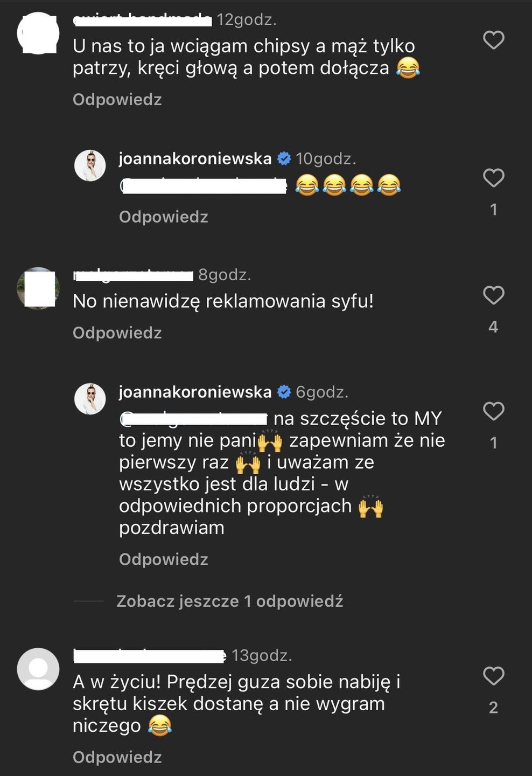
Task: Tap verified badge on the 10godz. reply
Action: pos(284,159)
